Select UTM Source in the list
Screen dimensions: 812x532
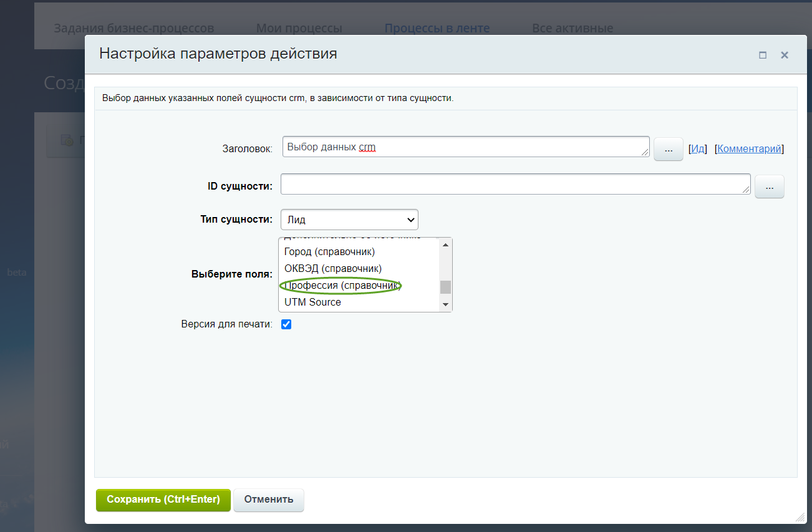tap(312, 302)
